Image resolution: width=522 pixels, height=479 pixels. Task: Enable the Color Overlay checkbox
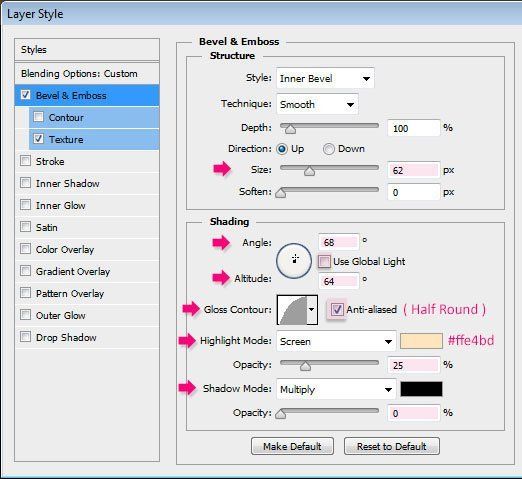(25, 249)
